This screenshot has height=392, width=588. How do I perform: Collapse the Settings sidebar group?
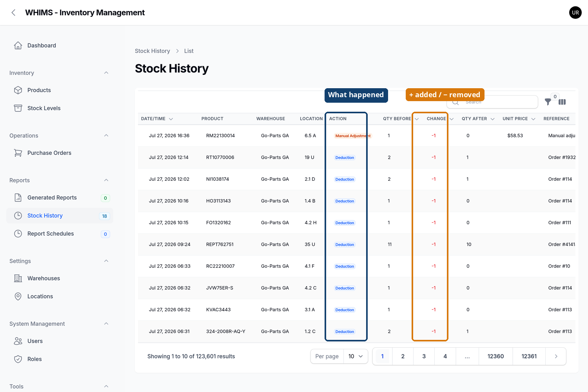tap(106, 261)
